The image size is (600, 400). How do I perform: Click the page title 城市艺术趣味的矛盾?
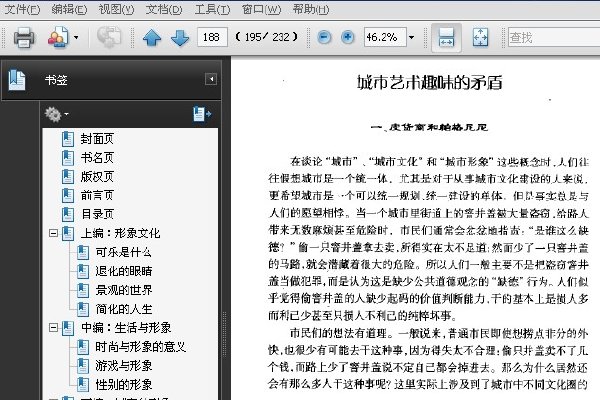pyautogui.click(x=429, y=82)
